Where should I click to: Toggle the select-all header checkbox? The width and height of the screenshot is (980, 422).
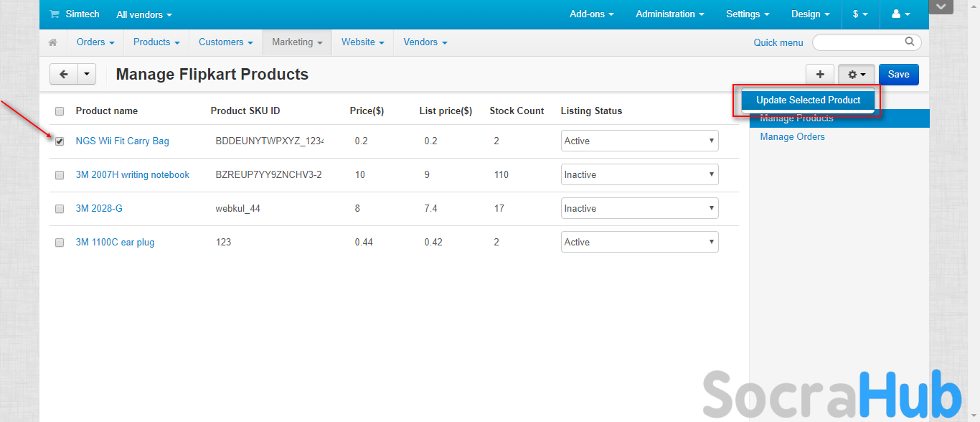(60, 111)
